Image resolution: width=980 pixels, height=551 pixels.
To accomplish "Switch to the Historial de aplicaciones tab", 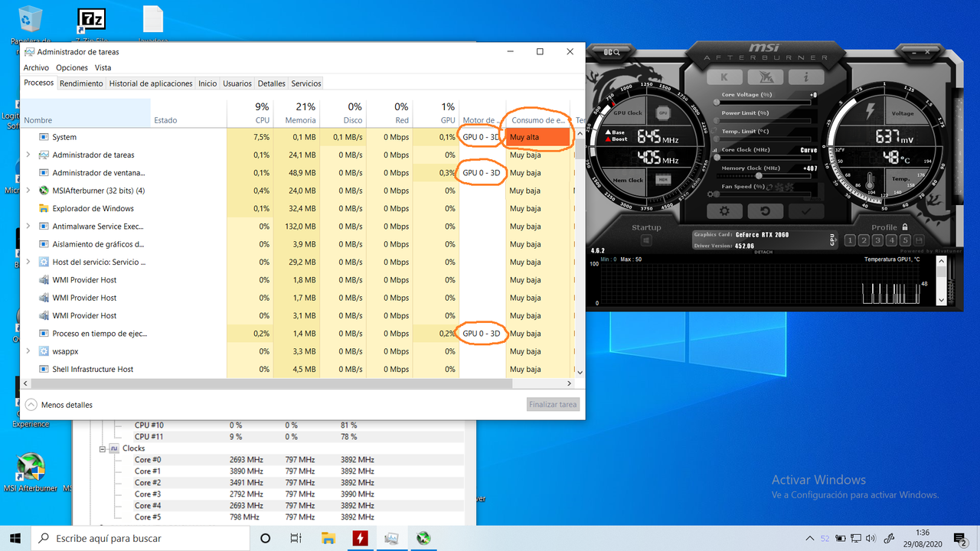I will (x=151, y=83).
